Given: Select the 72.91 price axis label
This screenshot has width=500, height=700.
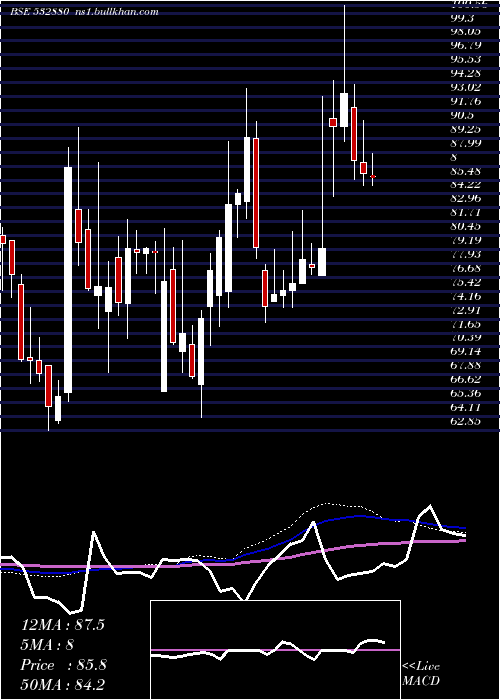Looking at the screenshot, I should [x=466, y=309].
